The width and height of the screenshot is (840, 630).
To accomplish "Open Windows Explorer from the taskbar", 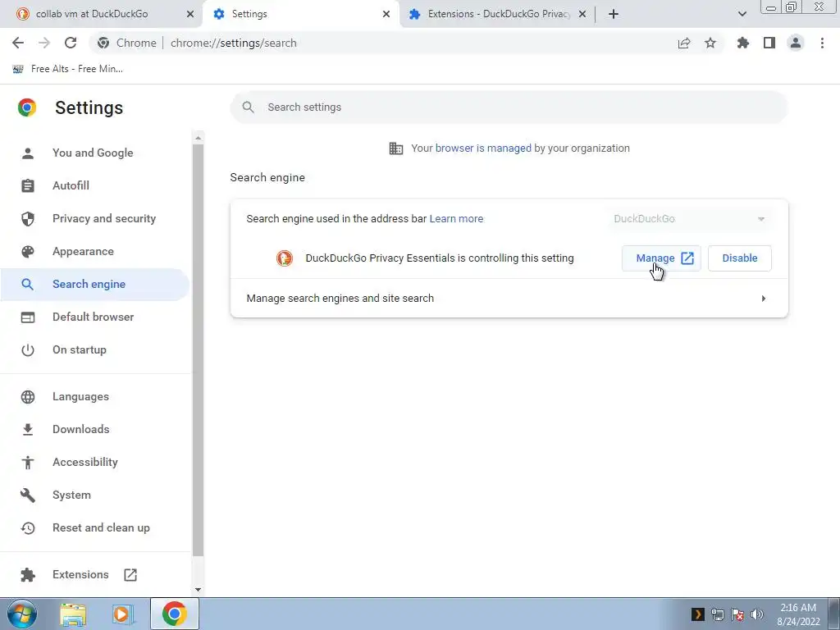I will (73, 614).
